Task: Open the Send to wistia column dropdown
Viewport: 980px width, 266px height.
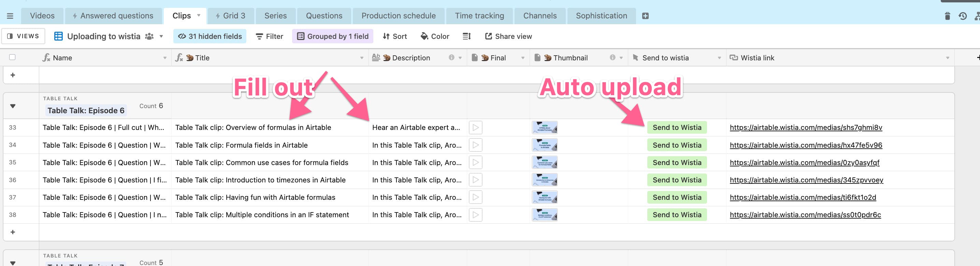Action: pyautogui.click(x=719, y=58)
